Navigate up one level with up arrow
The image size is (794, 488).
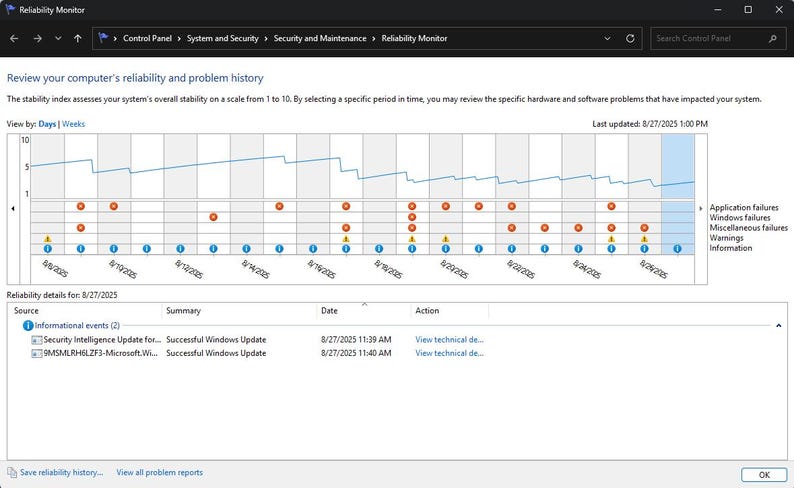click(77, 38)
